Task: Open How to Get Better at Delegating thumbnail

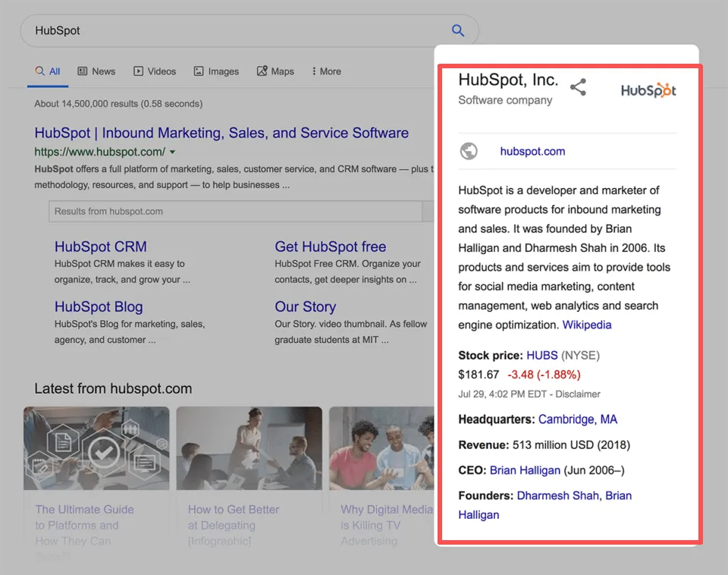Action: 249,448
